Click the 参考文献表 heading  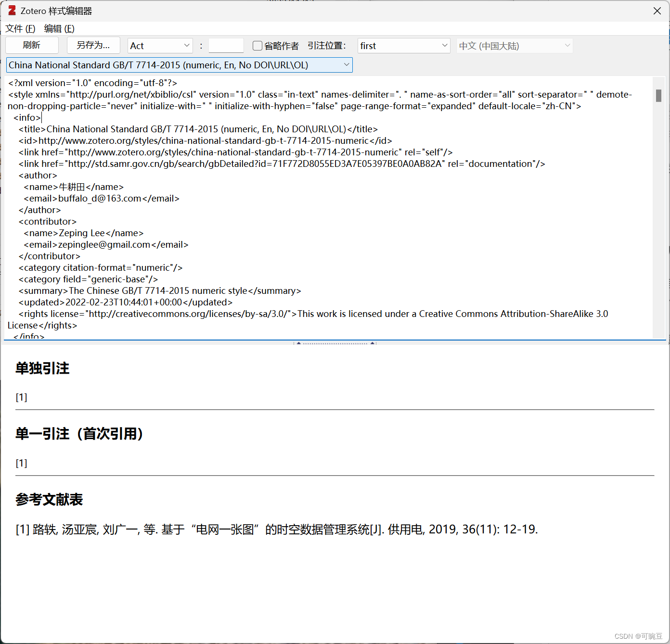tap(49, 500)
